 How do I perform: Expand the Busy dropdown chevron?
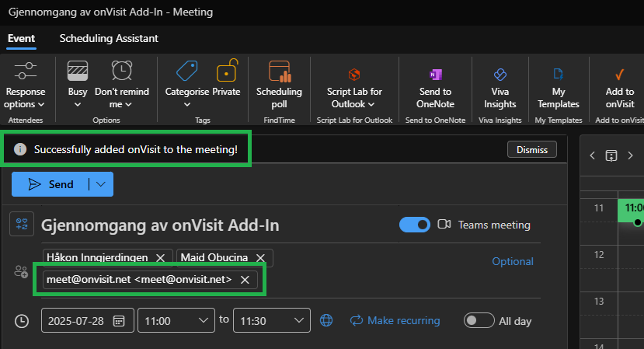78,105
